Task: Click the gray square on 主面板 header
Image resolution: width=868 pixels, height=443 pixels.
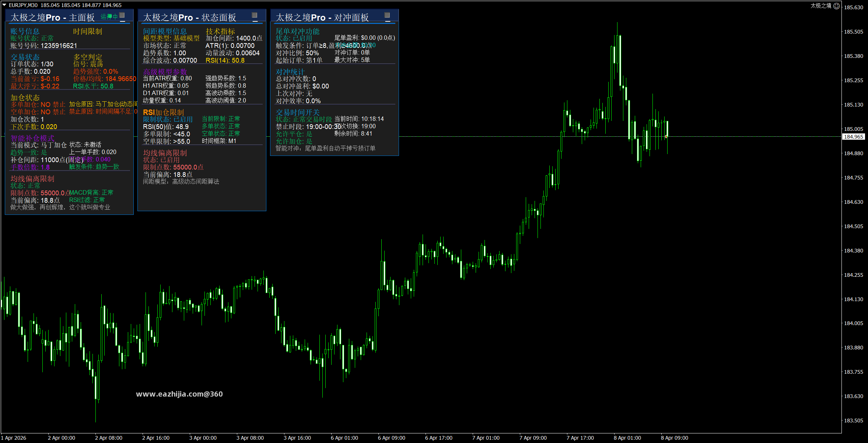Action: pos(122,15)
